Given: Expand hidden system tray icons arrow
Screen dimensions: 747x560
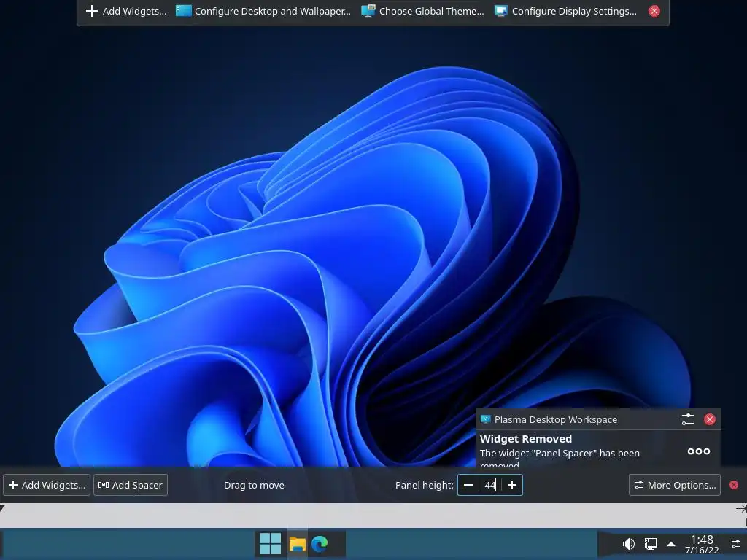Looking at the screenshot, I should [671, 544].
